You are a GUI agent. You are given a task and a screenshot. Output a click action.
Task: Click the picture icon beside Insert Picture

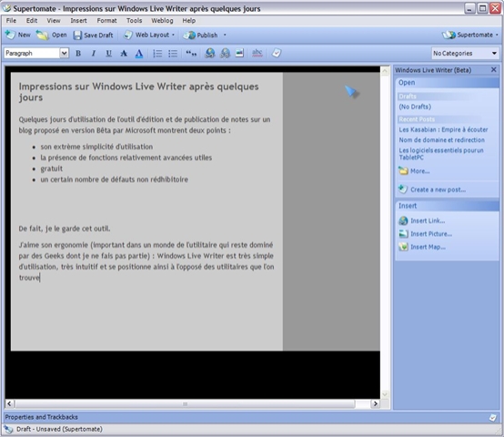point(403,234)
